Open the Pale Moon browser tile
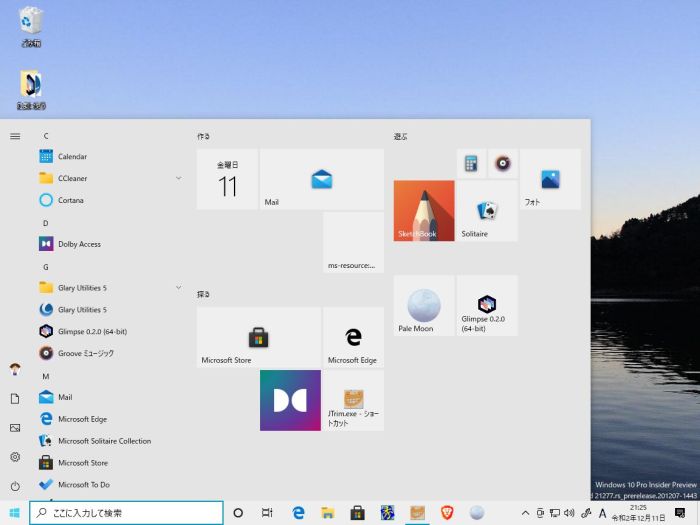Image resolution: width=700 pixels, height=525 pixels. [x=424, y=306]
